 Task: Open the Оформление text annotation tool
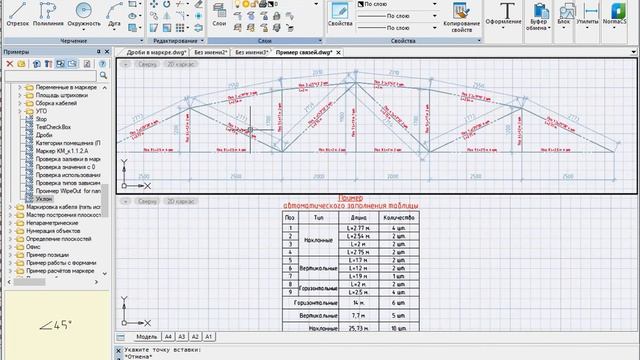(503, 16)
